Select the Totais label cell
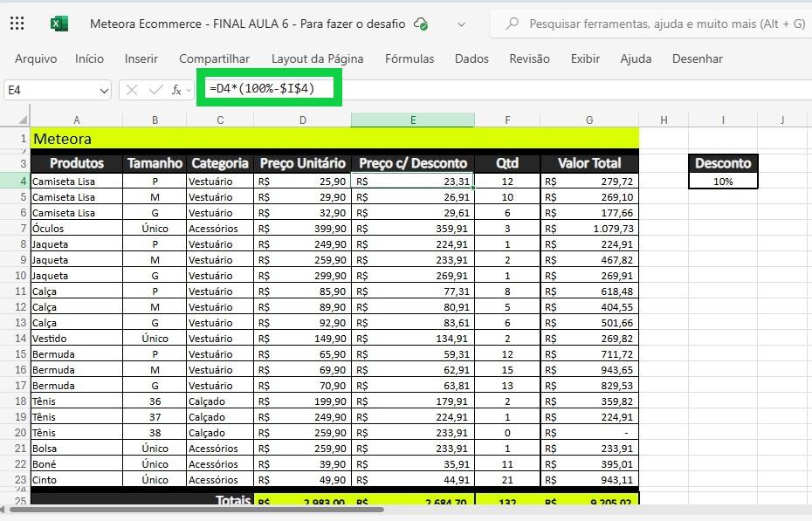812x521 pixels. pyautogui.click(x=142, y=499)
